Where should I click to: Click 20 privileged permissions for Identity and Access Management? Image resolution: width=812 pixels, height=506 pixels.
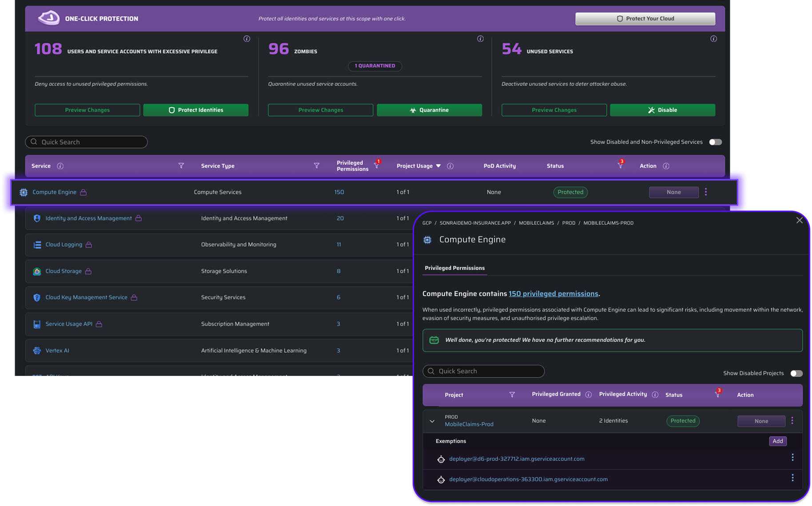point(340,218)
